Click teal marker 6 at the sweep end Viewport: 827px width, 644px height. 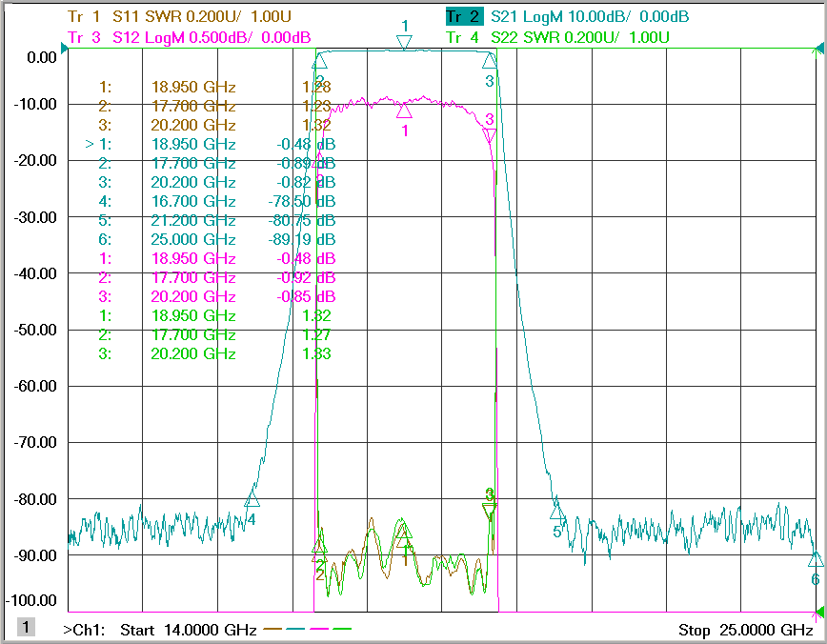click(816, 559)
